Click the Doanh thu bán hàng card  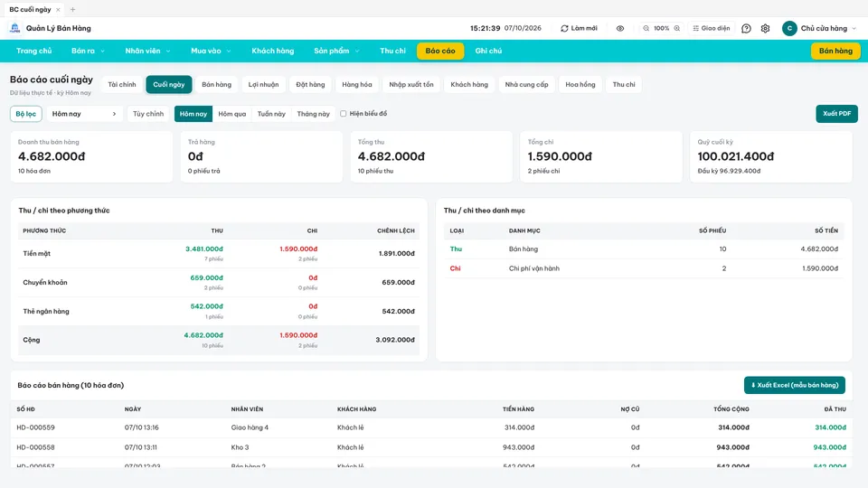[91, 156]
